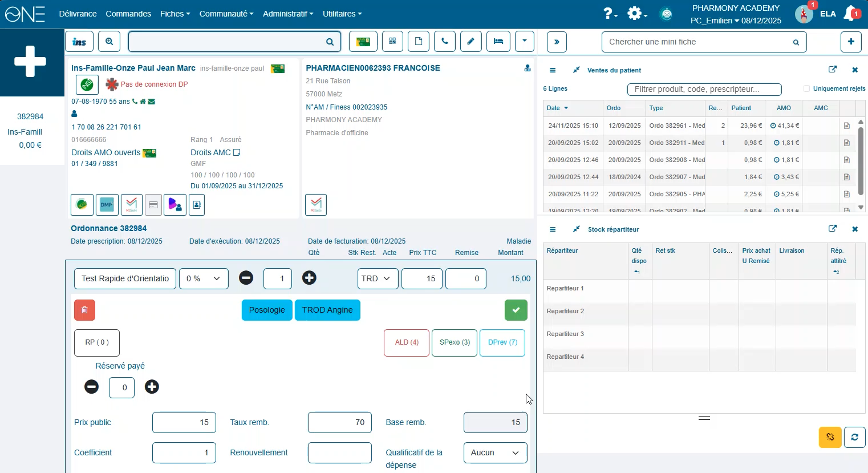The height and width of the screenshot is (473, 868).
Task: Click the phone icon button
Action: pyautogui.click(x=445, y=42)
